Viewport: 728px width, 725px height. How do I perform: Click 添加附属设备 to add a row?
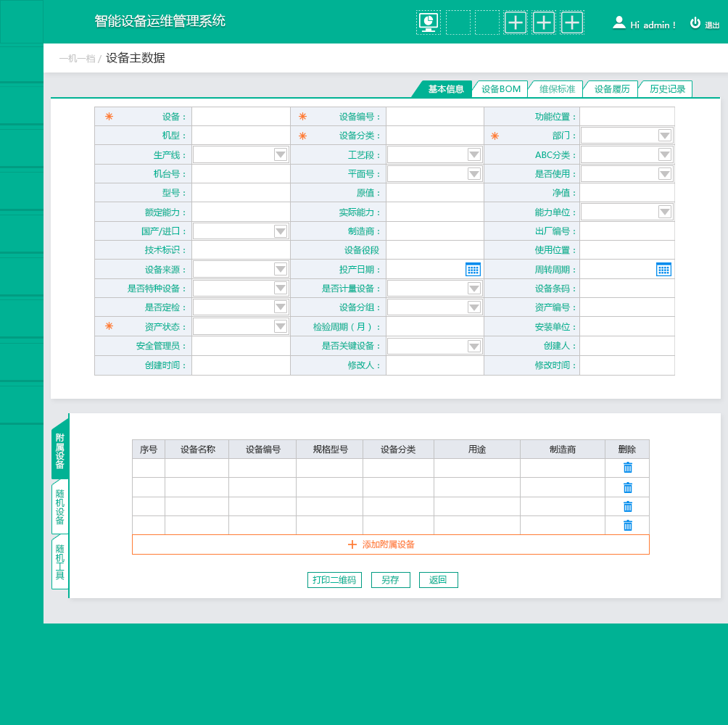click(x=390, y=544)
